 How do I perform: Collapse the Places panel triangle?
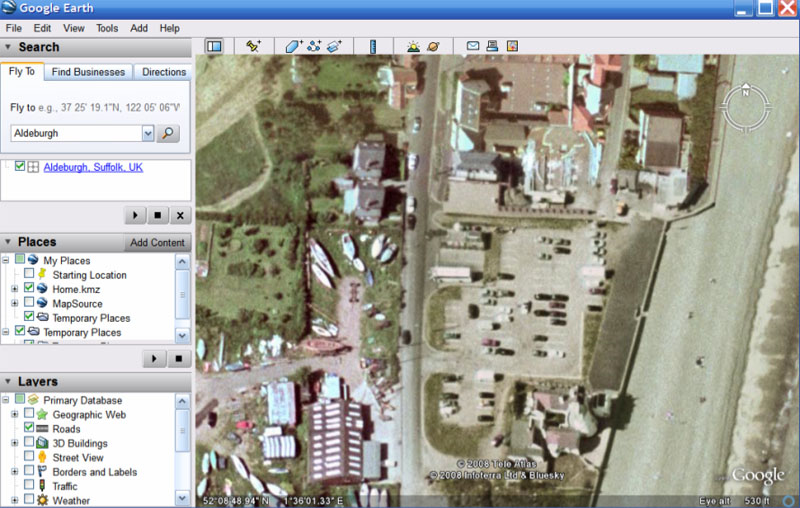point(8,242)
